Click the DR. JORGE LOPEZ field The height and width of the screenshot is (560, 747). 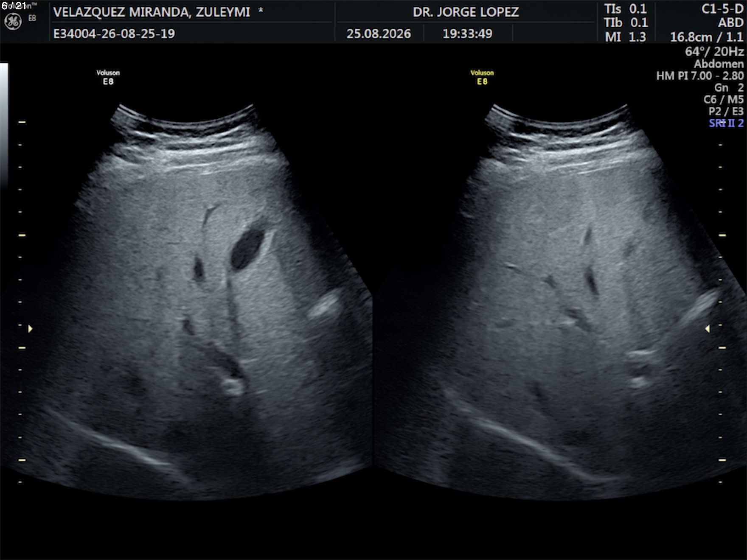pyautogui.click(x=466, y=12)
